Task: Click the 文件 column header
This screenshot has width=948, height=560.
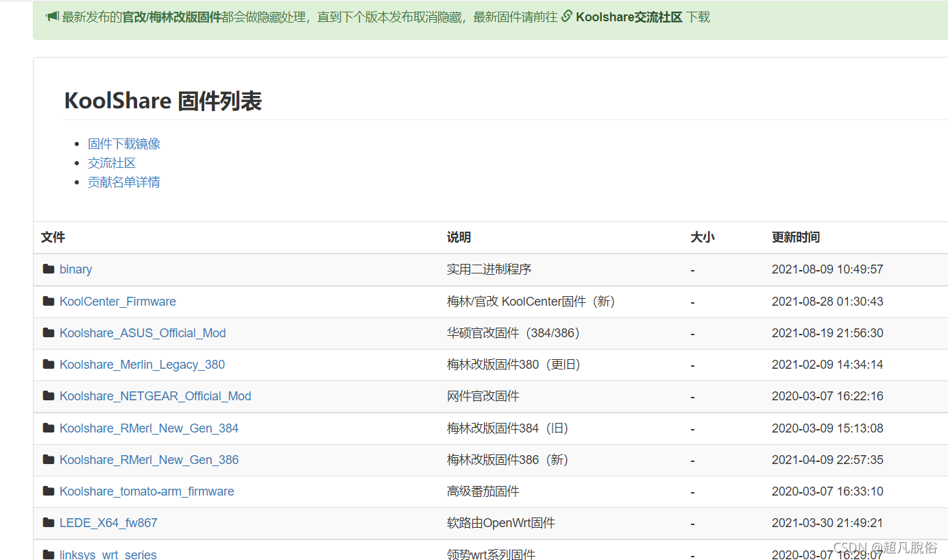Action: [53, 237]
